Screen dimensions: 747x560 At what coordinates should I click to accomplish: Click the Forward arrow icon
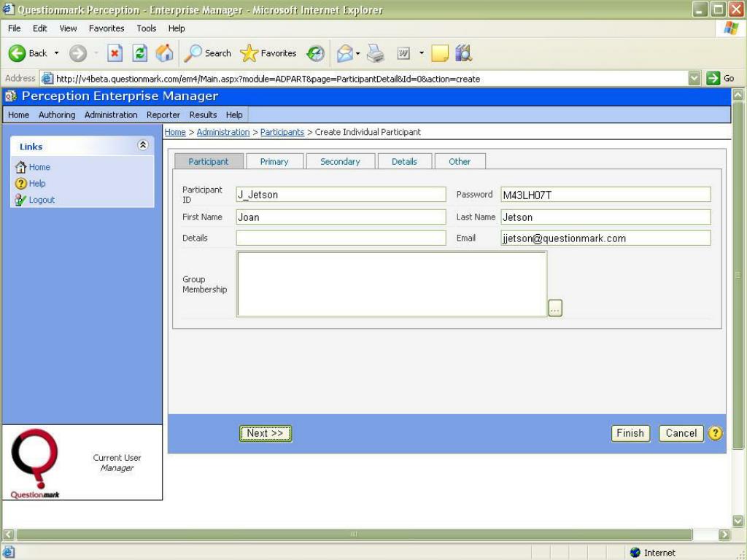pos(77,53)
